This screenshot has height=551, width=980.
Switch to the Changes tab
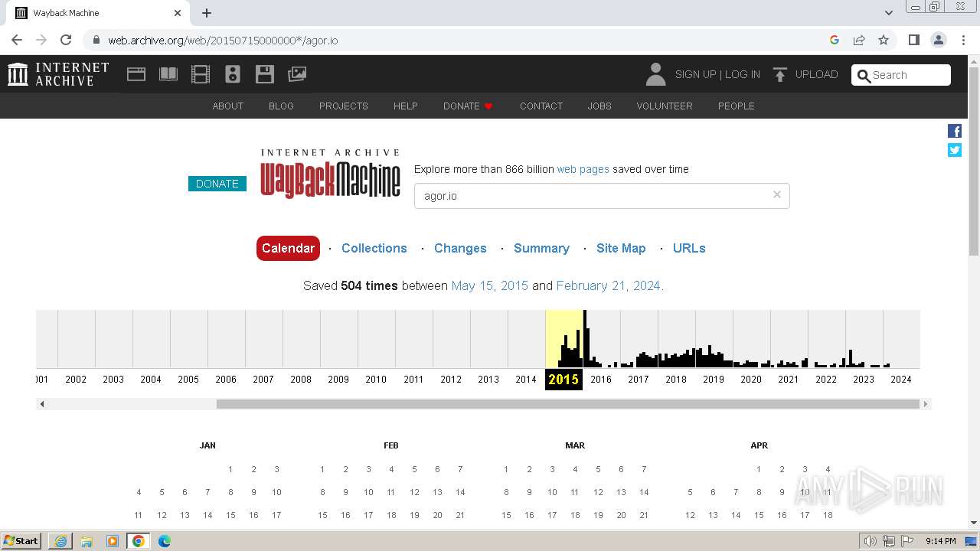[x=460, y=248]
